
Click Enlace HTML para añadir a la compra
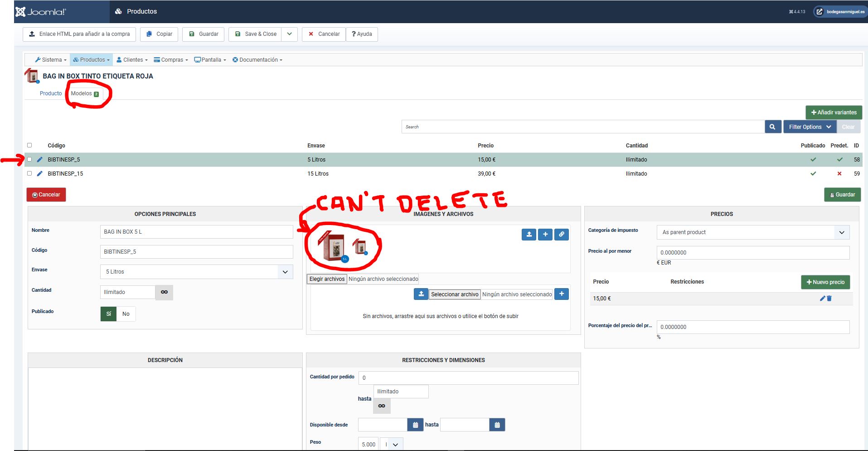click(x=79, y=34)
